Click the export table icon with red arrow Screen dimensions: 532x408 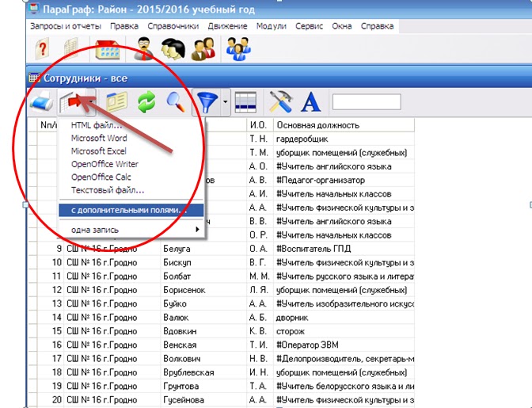coord(71,101)
